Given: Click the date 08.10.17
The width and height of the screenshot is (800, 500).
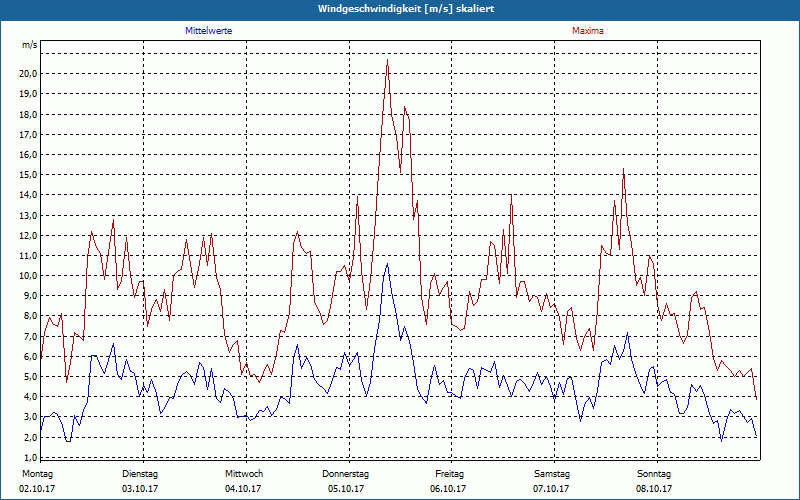Looking at the screenshot, I should click(x=654, y=489).
